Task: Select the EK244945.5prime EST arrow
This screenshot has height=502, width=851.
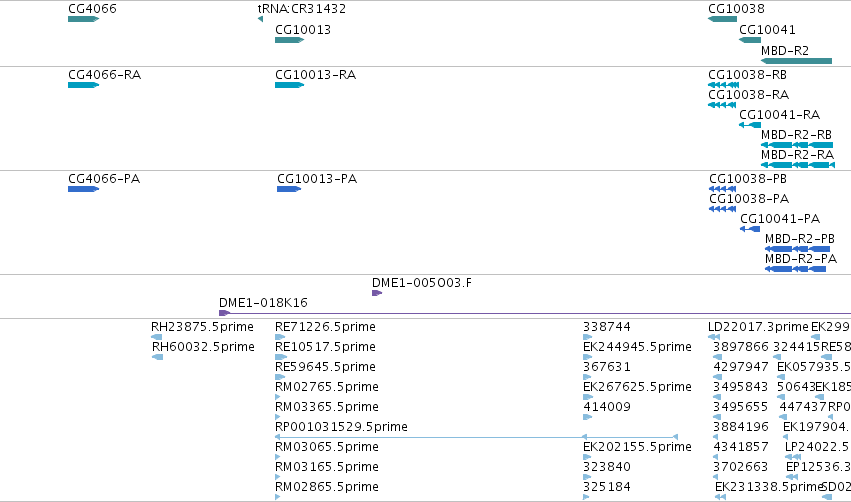Action: (x=587, y=357)
